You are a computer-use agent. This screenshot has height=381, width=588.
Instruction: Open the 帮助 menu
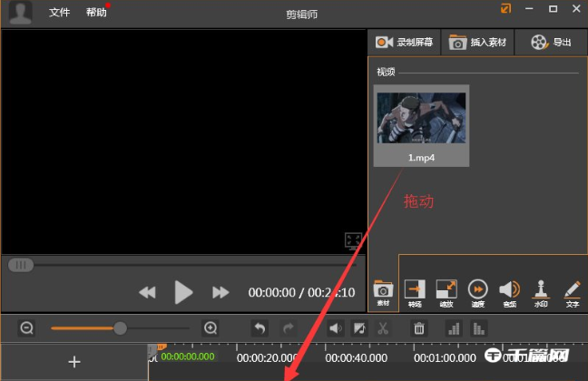tap(95, 13)
